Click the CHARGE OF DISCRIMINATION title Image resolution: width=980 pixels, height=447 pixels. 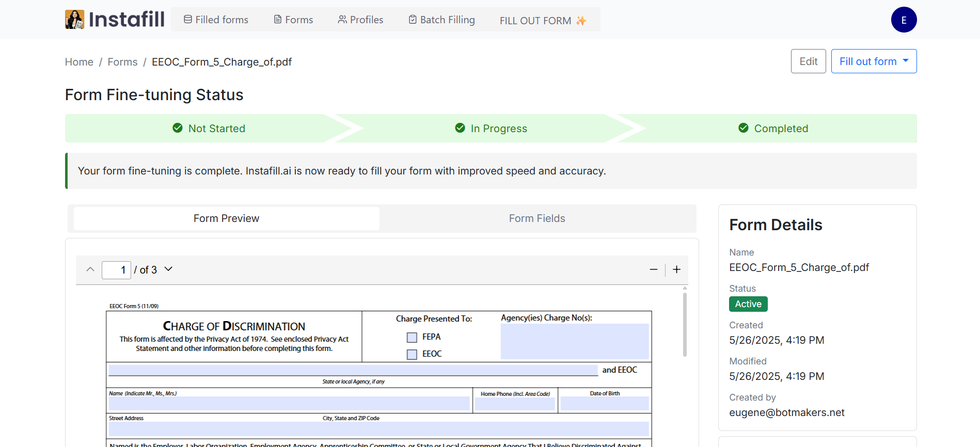pos(234,326)
